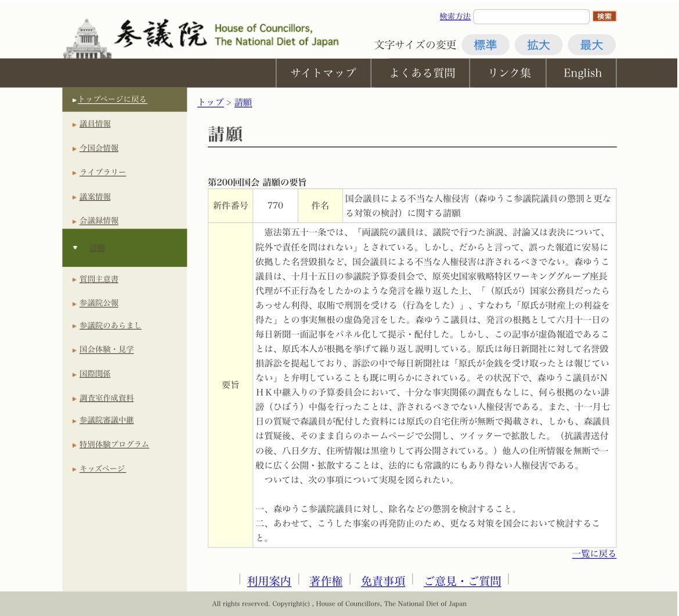
Task: Open 質問主意書 in the sidebar
Action: coord(99,279)
